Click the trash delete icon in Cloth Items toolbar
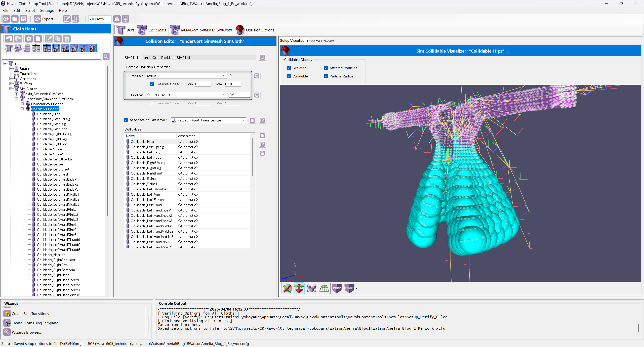 point(67,39)
